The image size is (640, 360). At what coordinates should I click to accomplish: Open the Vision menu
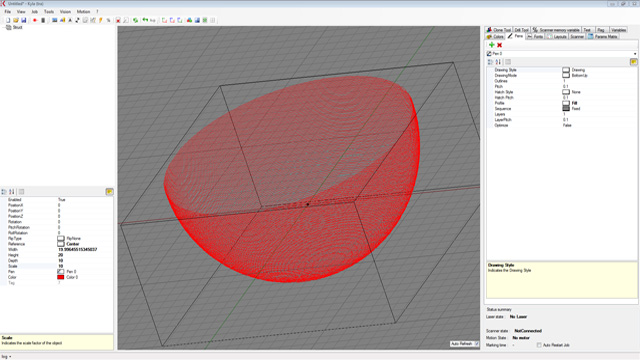[65, 11]
